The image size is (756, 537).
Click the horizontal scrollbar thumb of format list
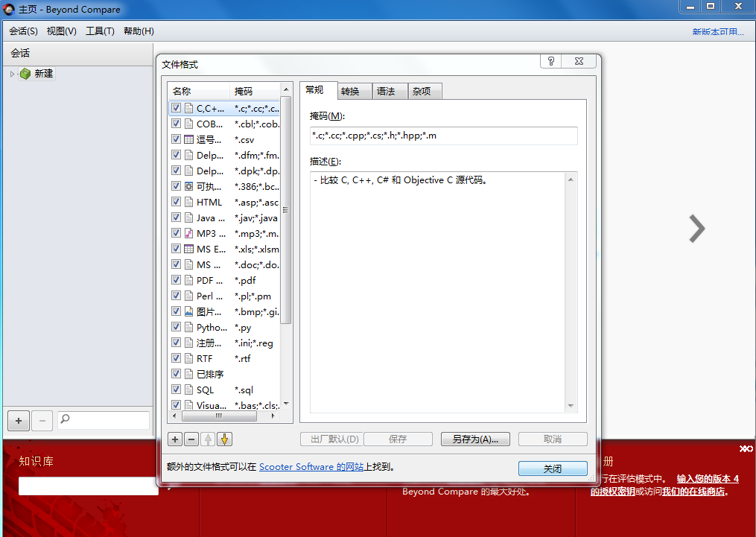point(219,416)
